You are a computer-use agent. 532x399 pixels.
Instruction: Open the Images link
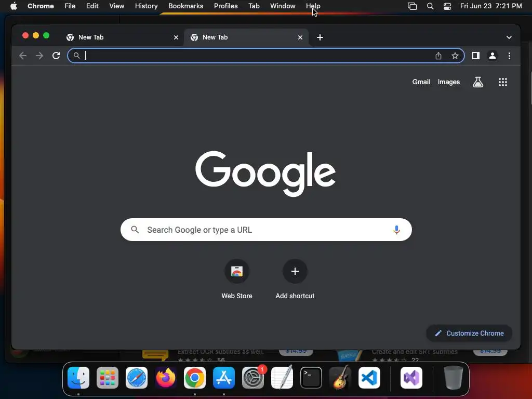point(448,82)
